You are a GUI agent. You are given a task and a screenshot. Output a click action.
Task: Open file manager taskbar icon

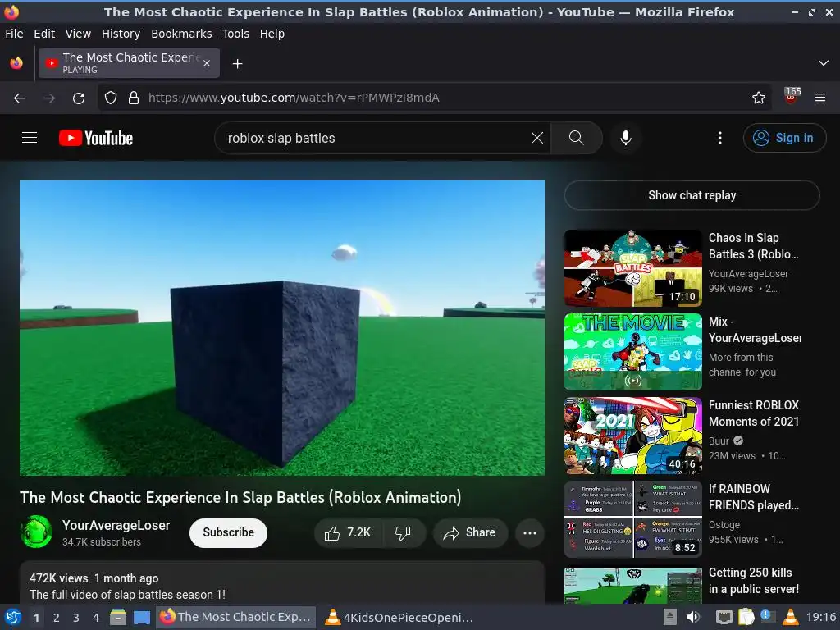pos(118,617)
